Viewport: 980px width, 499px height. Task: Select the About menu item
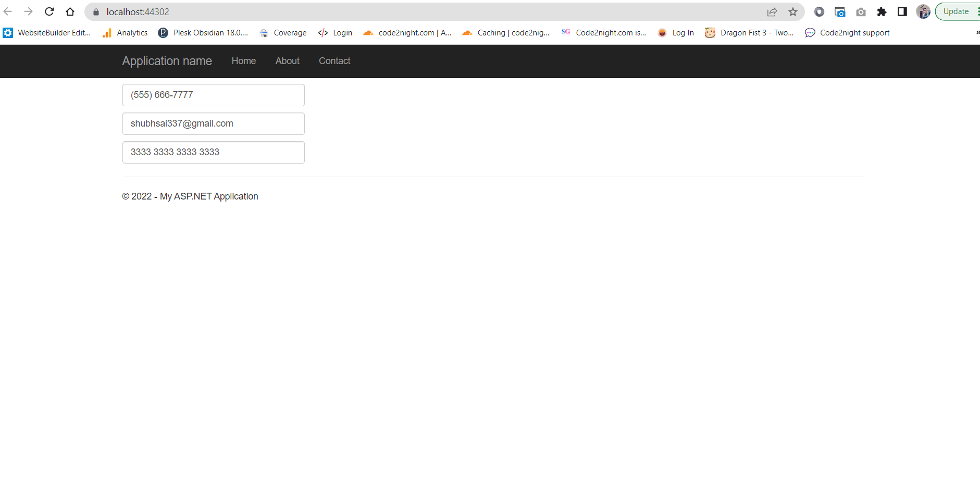tap(287, 61)
